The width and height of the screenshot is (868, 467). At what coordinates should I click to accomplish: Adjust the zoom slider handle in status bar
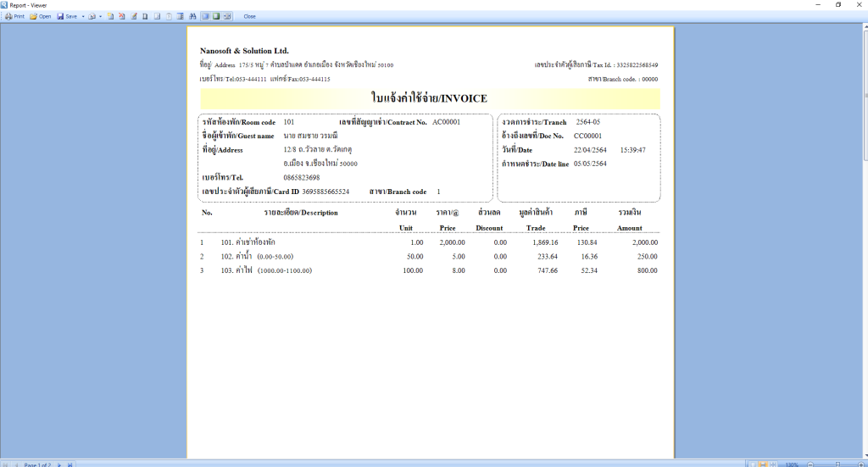tap(837, 464)
